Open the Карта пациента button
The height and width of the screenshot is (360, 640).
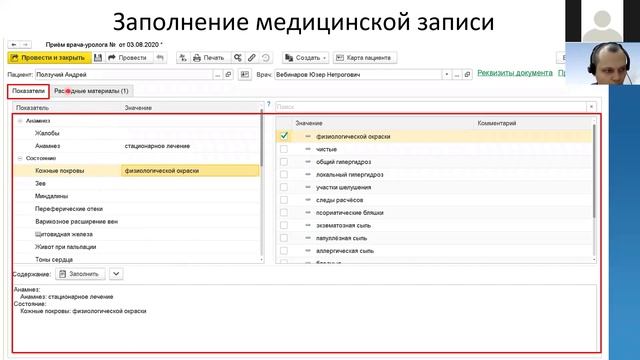point(364,58)
